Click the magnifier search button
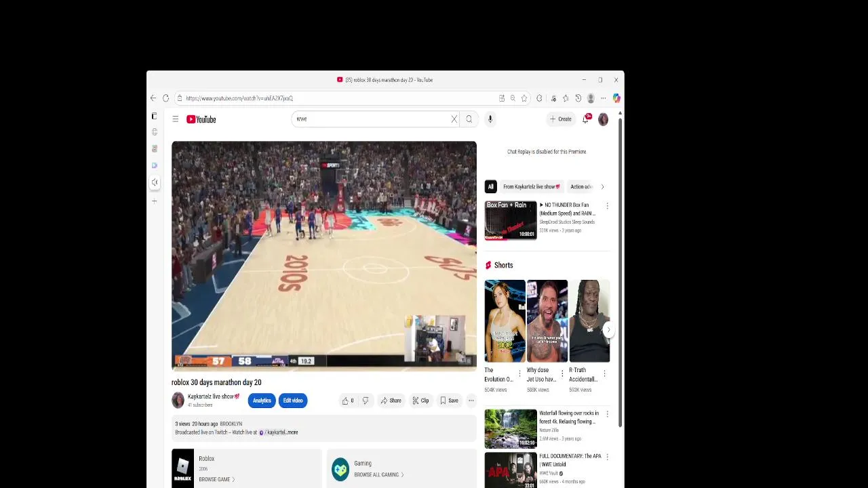868x488 pixels. [469, 119]
